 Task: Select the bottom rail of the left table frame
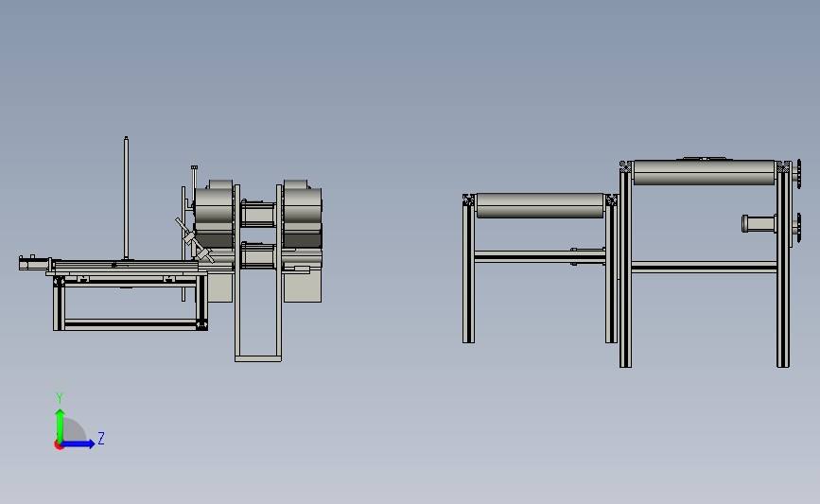point(131,324)
